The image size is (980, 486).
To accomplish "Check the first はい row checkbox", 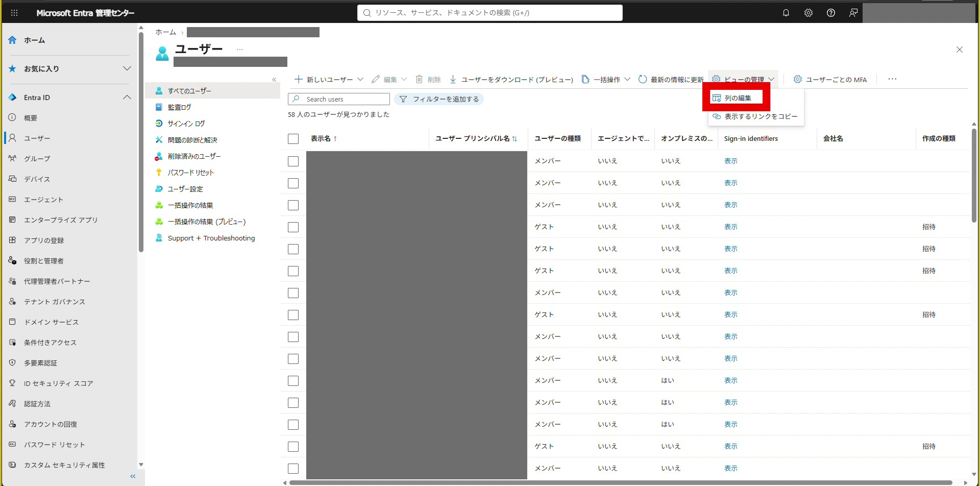I will tap(293, 381).
